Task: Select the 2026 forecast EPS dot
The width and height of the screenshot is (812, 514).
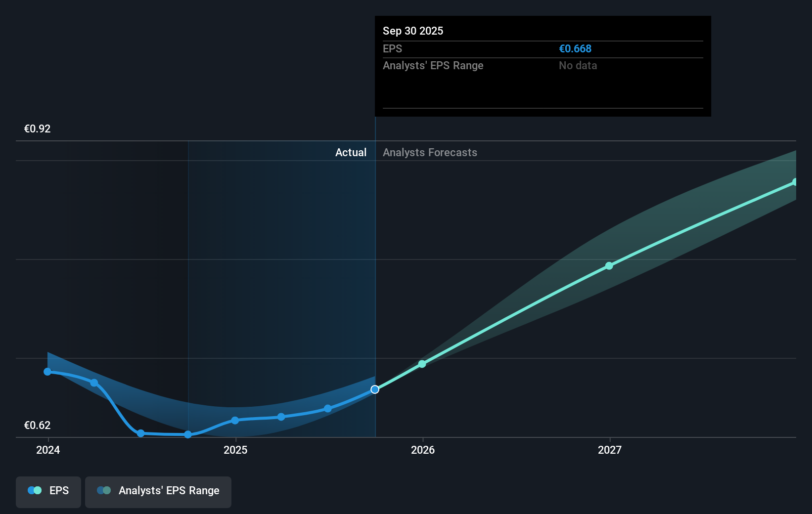Action: coord(422,364)
